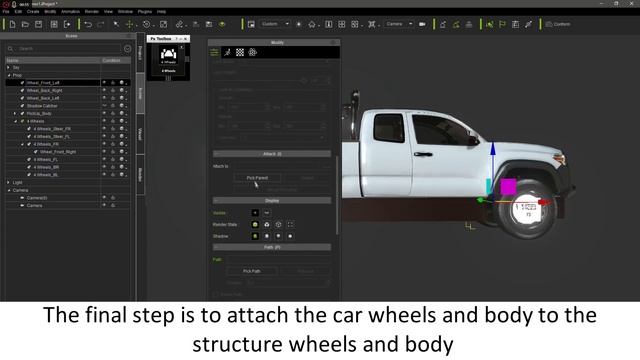Select the Project vertical side tab
This screenshot has height=360, width=640.
tap(140, 53)
